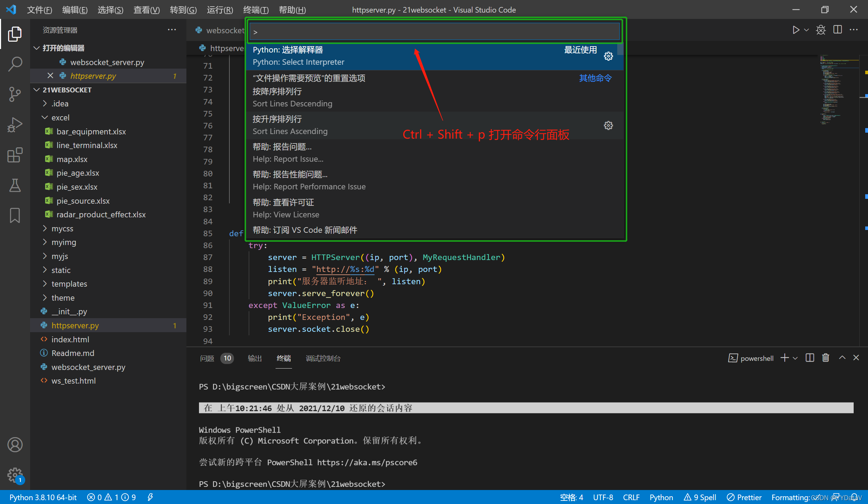Kill the powershell terminal with trash icon

(x=825, y=358)
